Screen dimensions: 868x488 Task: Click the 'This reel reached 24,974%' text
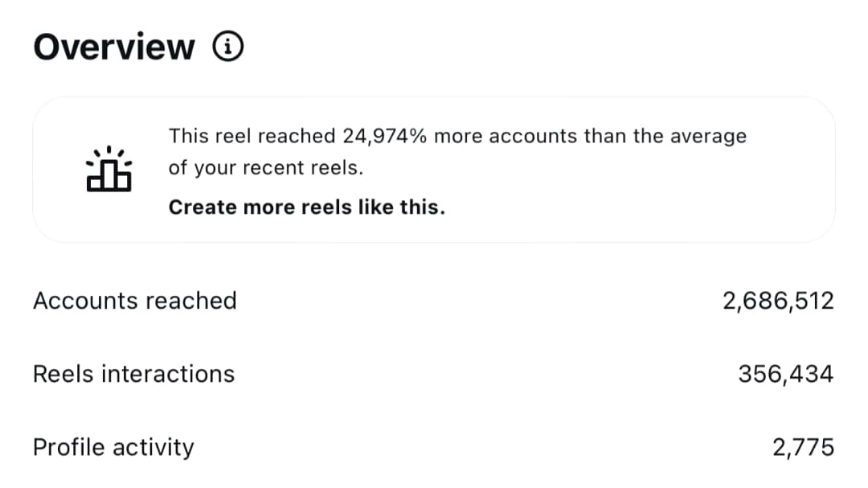pos(253,136)
